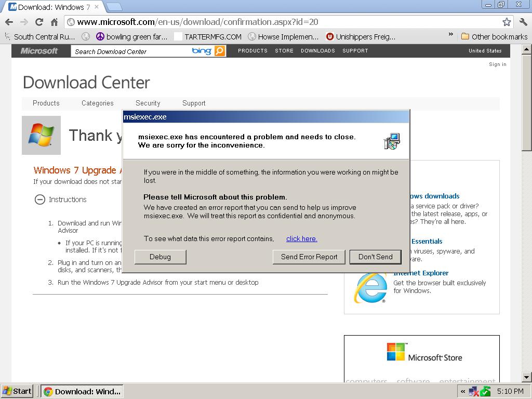Screen dimensions: 532x399
Task: Open the network connection tray icon
Action: (x=473, y=392)
